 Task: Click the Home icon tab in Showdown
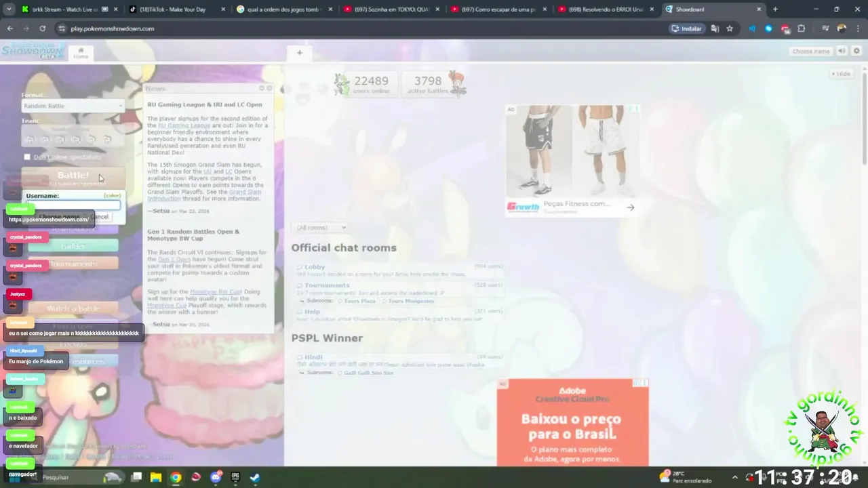coord(81,53)
